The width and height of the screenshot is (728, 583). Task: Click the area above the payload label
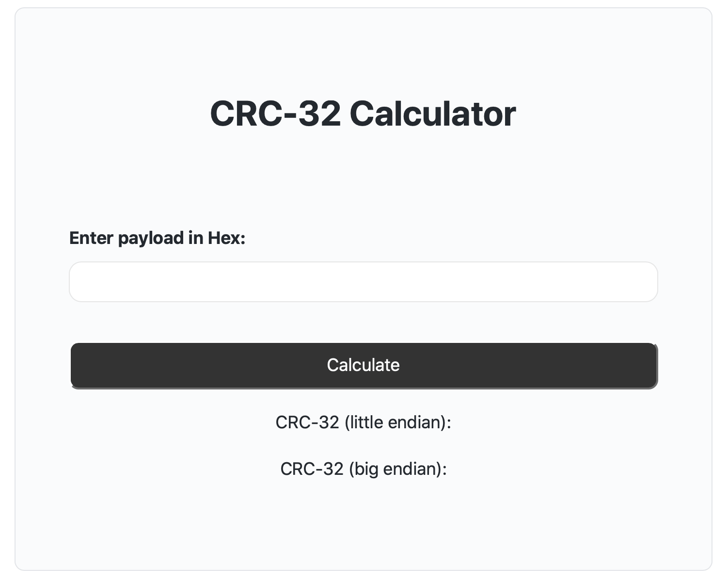tap(363, 194)
